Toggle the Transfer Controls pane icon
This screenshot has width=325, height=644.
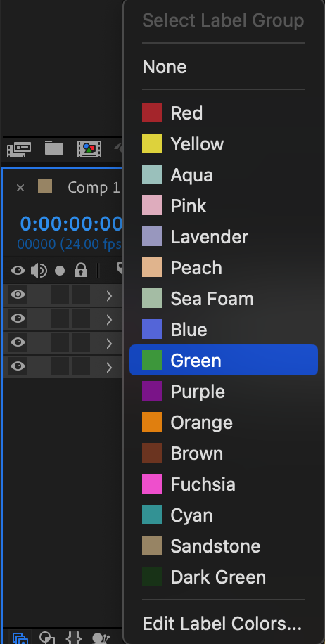(x=47, y=638)
